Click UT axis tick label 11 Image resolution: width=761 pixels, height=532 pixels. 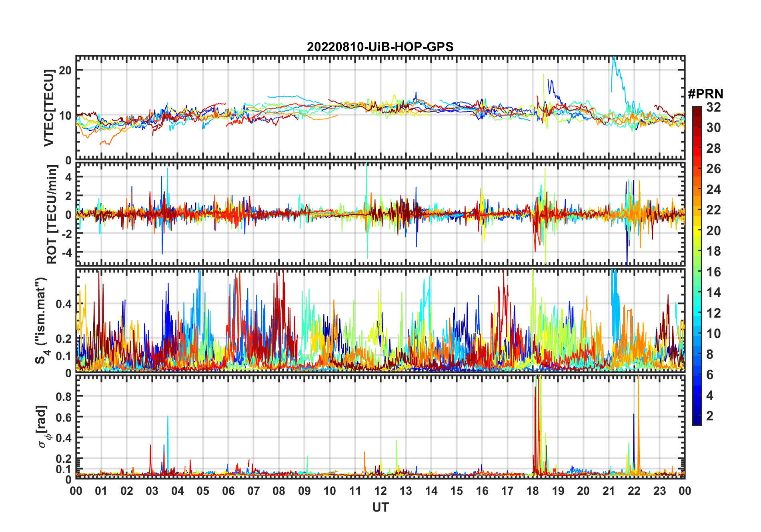point(355,491)
